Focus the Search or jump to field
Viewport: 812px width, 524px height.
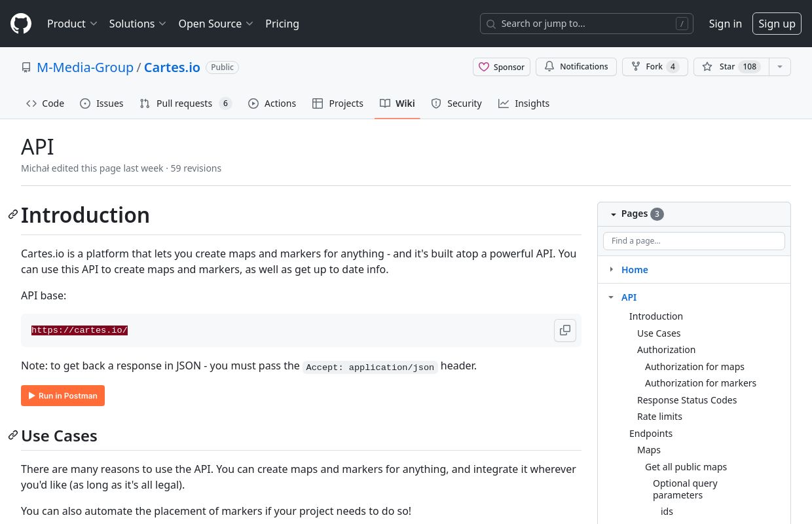tap(587, 24)
